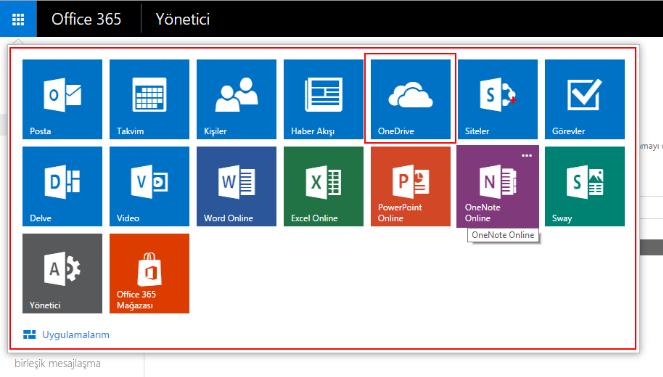Open the Haber Akışı newsfeed tile
663x377 pixels.
click(x=323, y=99)
